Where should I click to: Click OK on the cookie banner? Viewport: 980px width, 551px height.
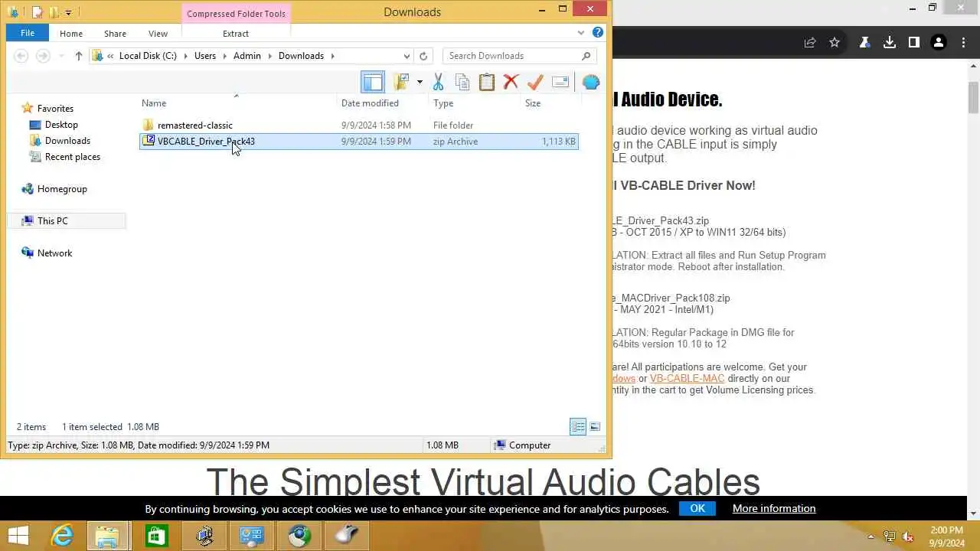click(x=697, y=508)
